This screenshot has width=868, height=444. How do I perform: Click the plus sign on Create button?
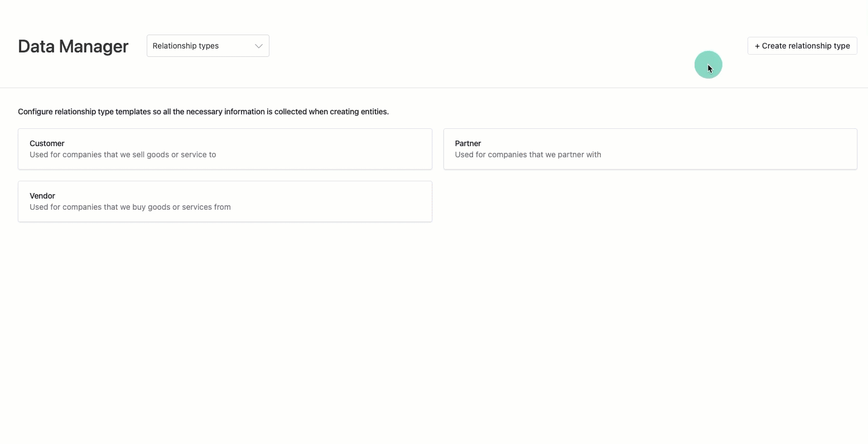(757, 46)
